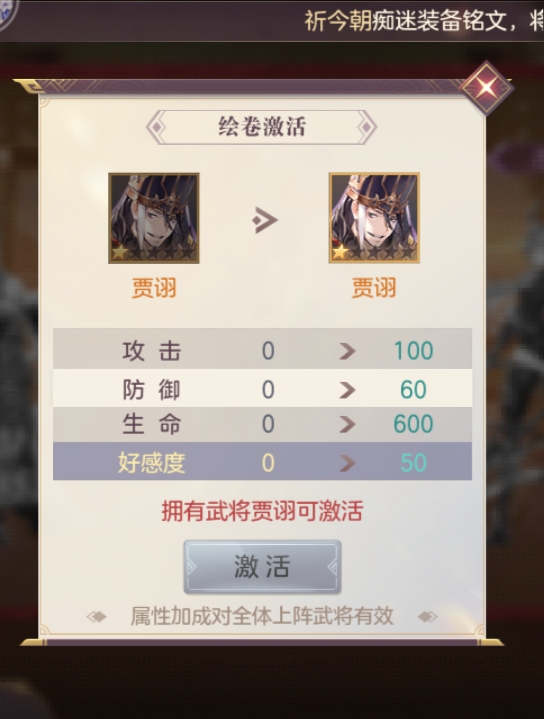Click the scrolling announcement text at top

[424, 21]
